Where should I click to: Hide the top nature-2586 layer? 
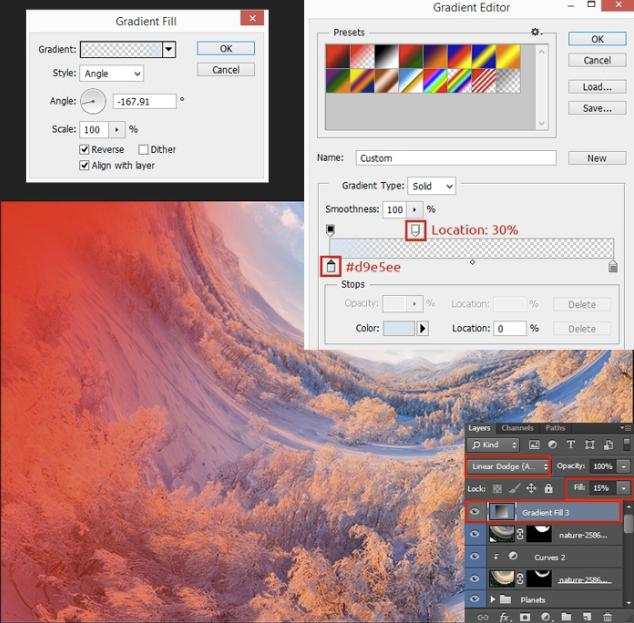(x=475, y=534)
